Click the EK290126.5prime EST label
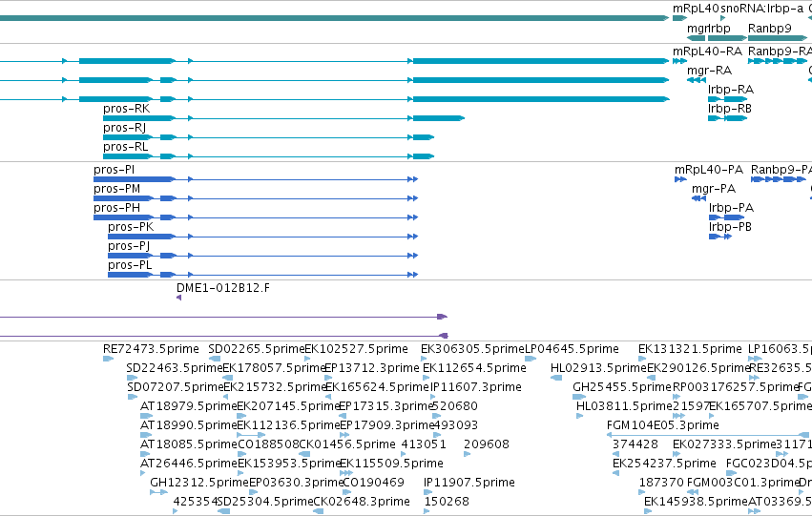The image size is (812, 516). [x=698, y=368]
